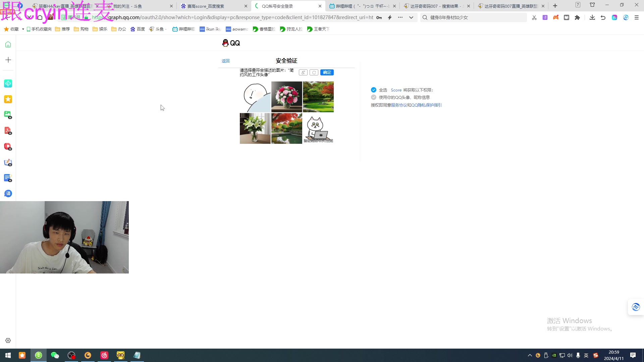Open NetEase Cloud Music taskbar icon
The width and height of the screenshot is (644, 362).
pyautogui.click(x=104, y=355)
